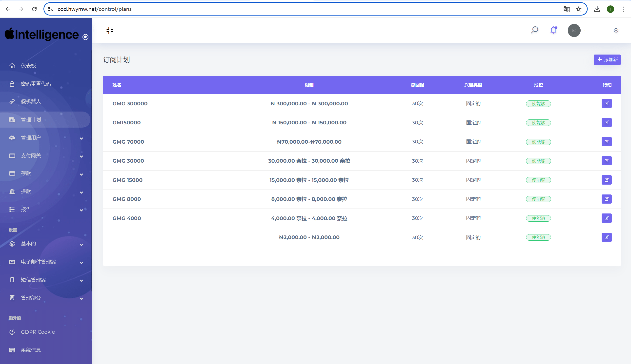This screenshot has height=364, width=631.
Task: Select 密码重置代码 in the sidebar
Action: click(x=36, y=83)
